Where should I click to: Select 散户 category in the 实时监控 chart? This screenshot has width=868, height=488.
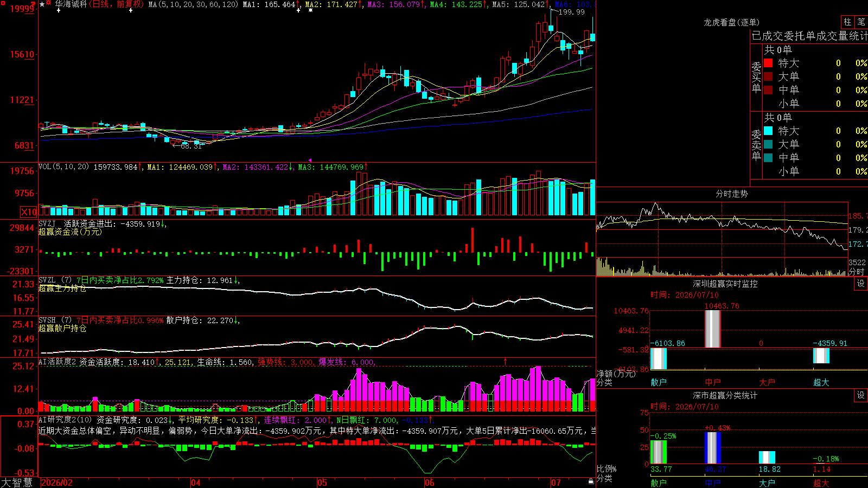point(659,382)
